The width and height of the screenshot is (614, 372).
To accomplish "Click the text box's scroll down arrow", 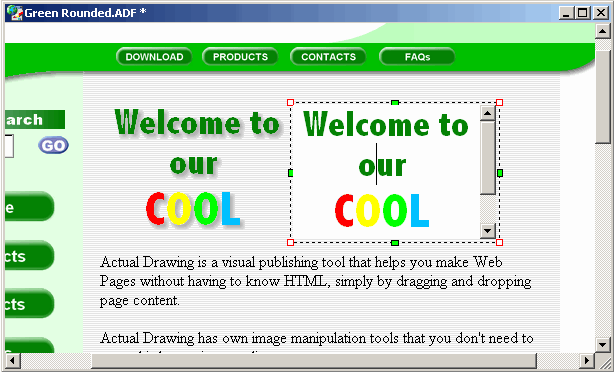I will coord(488,231).
